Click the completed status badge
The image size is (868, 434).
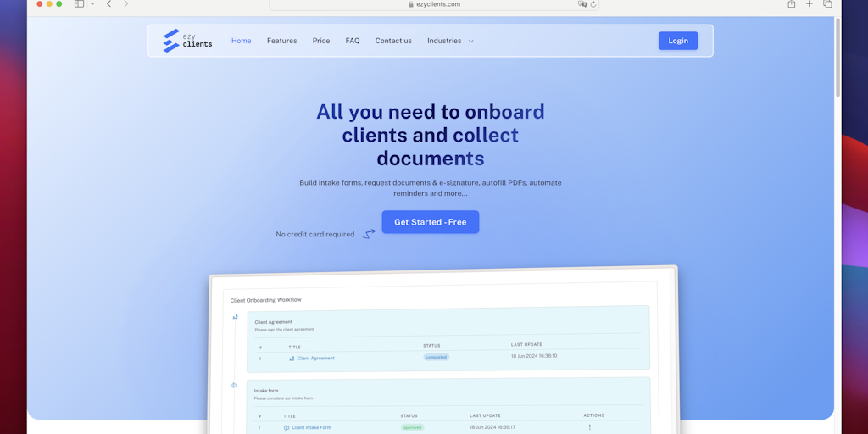tap(437, 357)
